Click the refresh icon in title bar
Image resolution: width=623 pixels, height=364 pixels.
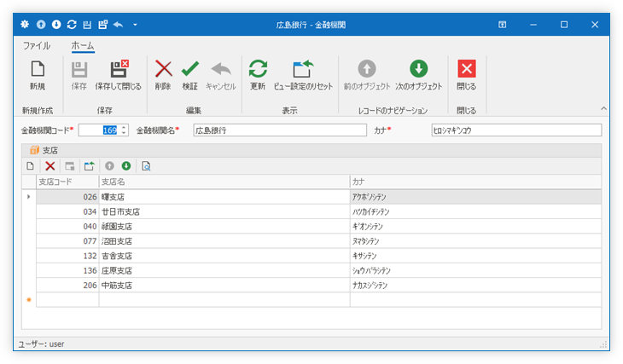coord(72,25)
